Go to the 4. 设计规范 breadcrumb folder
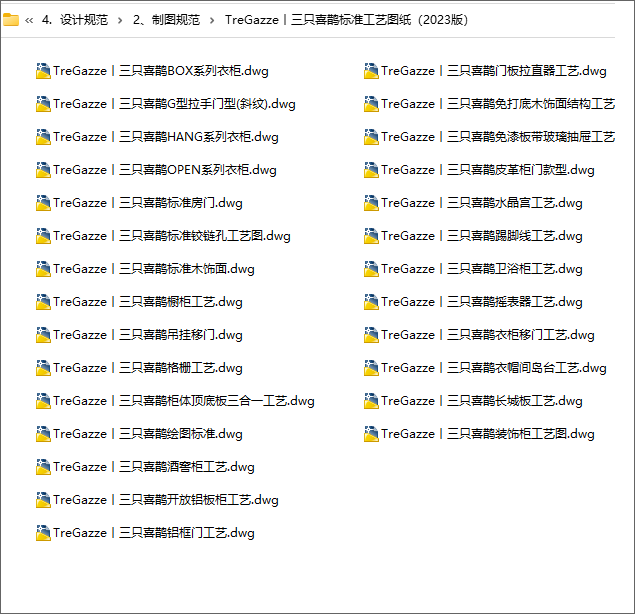 tap(75, 19)
